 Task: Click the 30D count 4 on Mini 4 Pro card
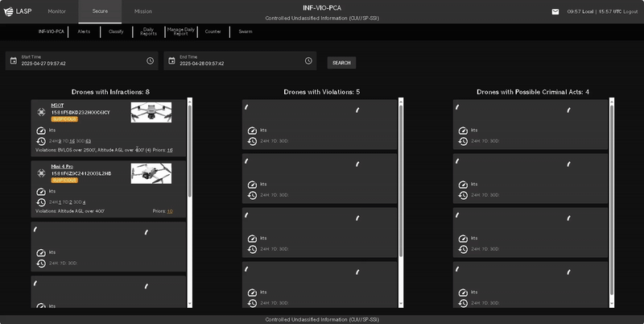pos(85,202)
